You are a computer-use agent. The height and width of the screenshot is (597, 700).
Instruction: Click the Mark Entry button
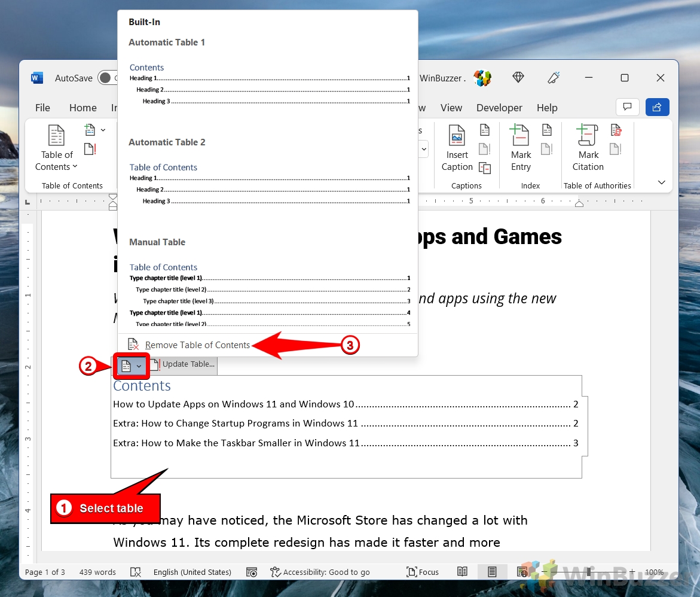[521, 148]
